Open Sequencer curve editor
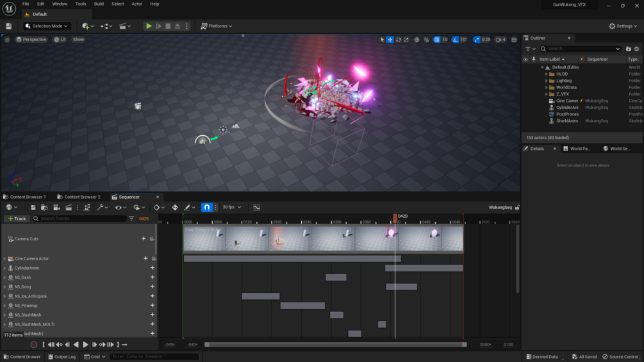 (257, 208)
